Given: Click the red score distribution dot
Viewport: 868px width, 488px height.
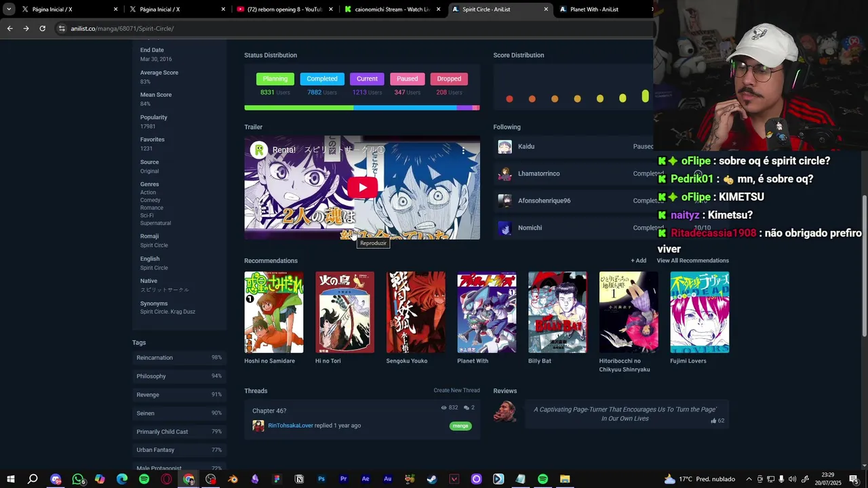Looking at the screenshot, I should [509, 99].
